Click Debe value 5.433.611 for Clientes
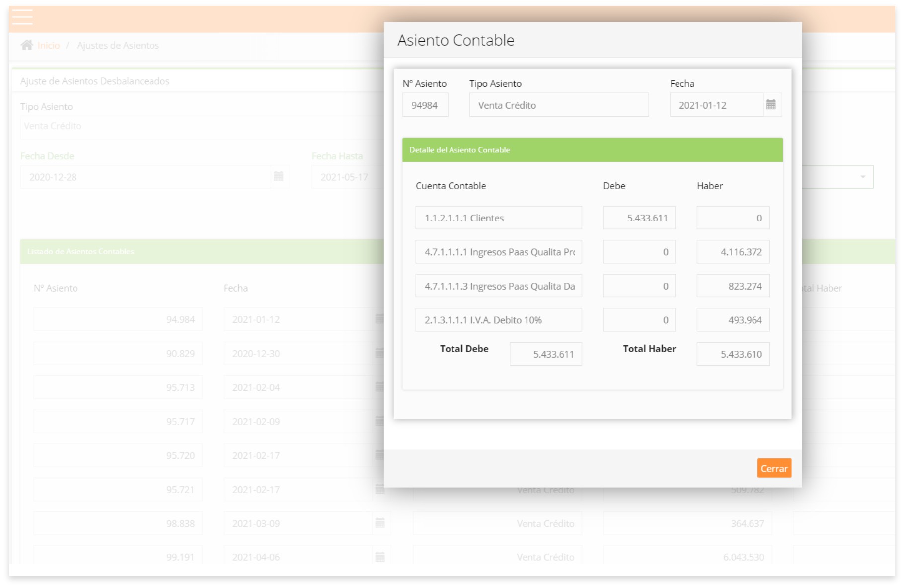 pyautogui.click(x=639, y=218)
